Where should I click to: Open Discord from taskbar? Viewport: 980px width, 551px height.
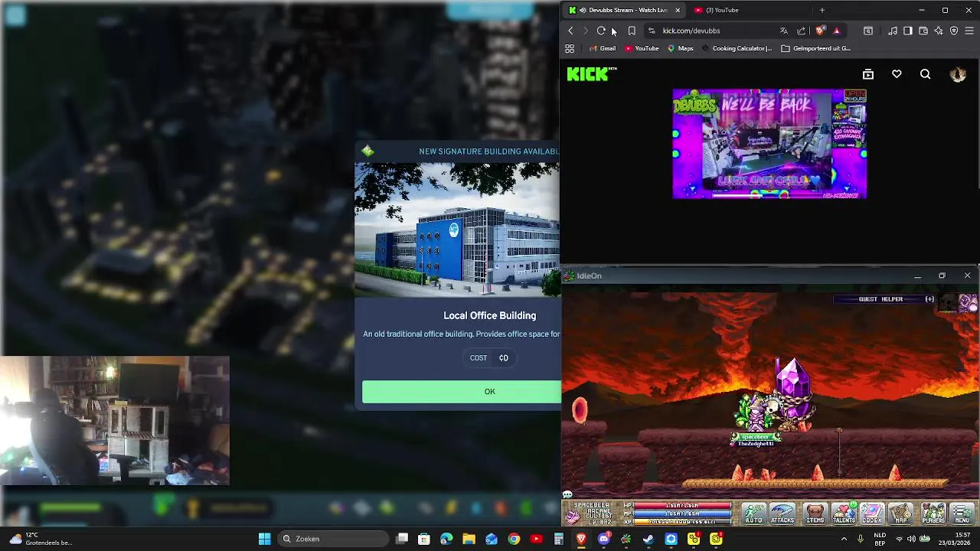pyautogui.click(x=603, y=539)
